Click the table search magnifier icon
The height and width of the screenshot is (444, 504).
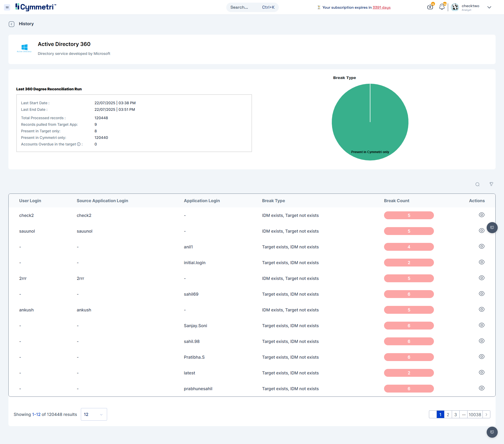pos(477,184)
